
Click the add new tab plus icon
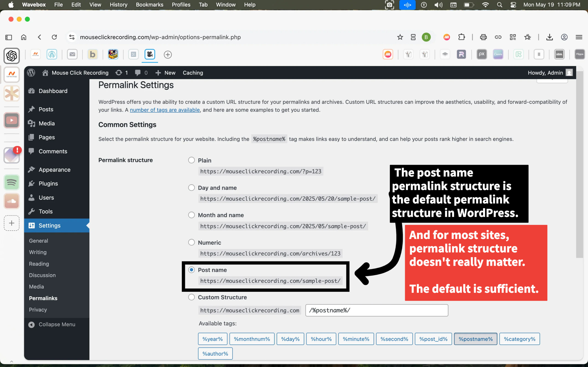tap(168, 54)
